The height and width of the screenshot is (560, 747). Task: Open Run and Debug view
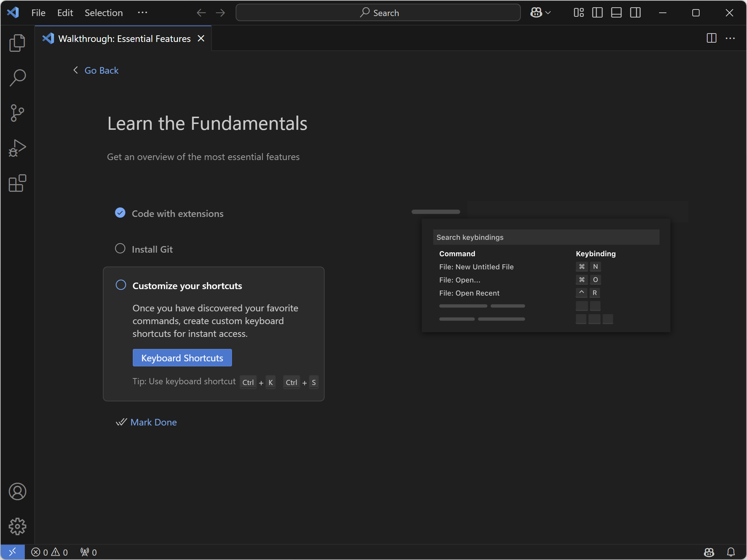click(17, 148)
